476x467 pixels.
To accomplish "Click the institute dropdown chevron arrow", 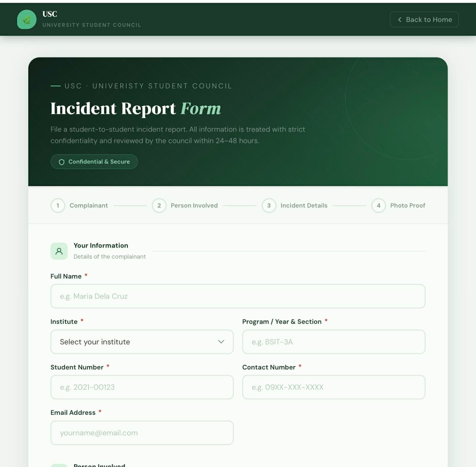I will tap(221, 342).
